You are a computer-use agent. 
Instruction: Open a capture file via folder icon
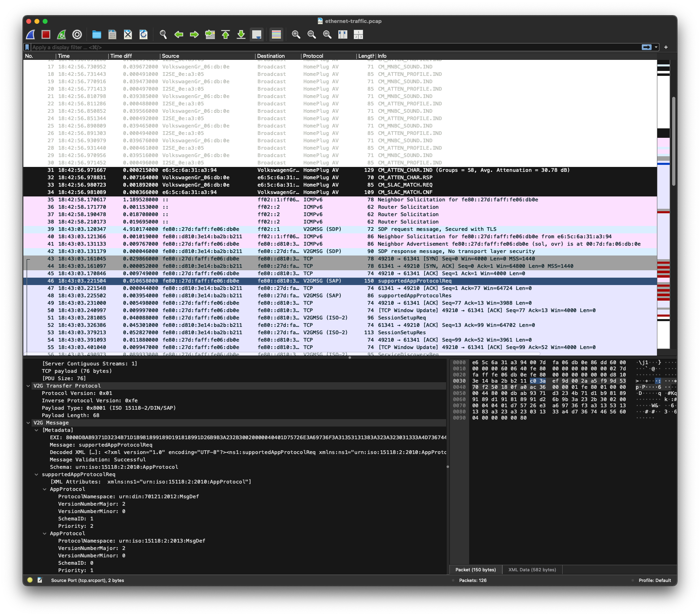click(x=97, y=35)
